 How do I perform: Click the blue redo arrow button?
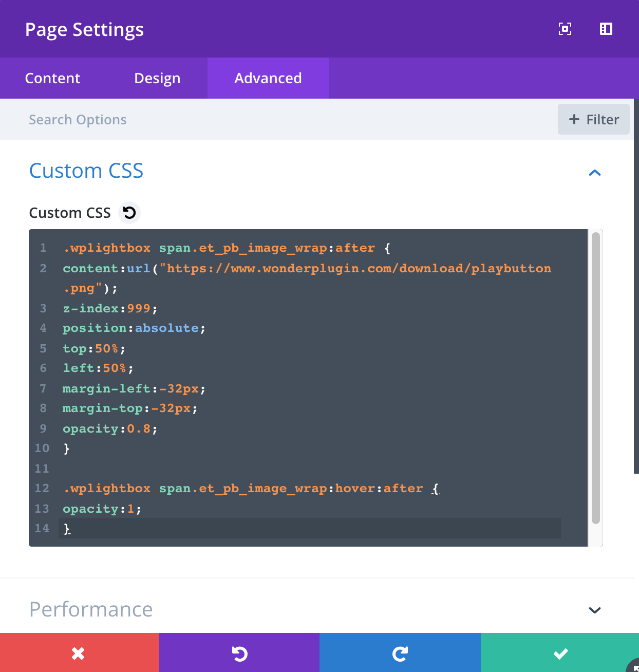tap(400, 653)
